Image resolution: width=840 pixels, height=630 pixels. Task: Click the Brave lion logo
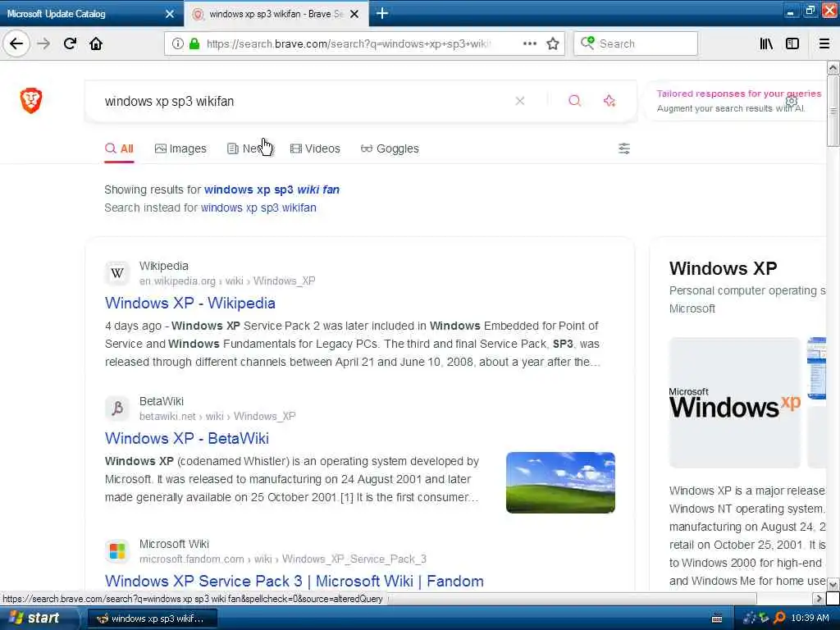tap(31, 100)
